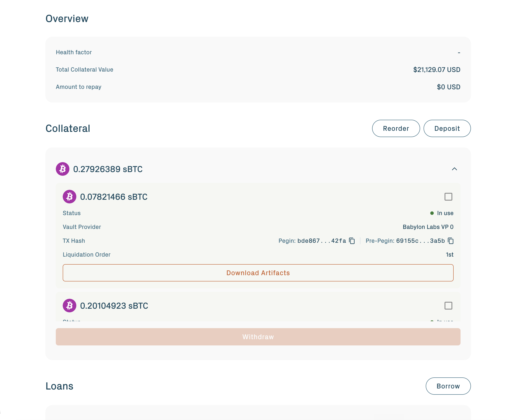Viewport: 512px width, 420px height.
Task: Click the 0.27926389 sBTC bitcoin icon
Action: (63, 169)
